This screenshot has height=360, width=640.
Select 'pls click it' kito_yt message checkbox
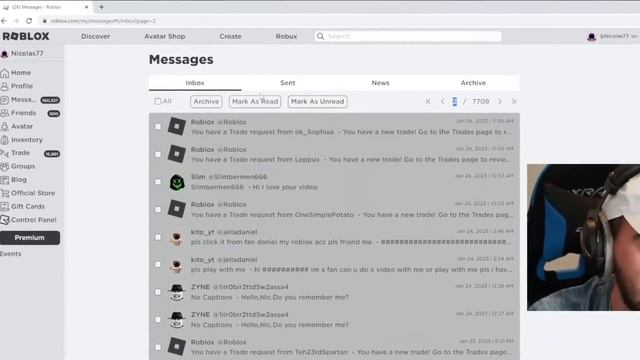click(x=158, y=237)
